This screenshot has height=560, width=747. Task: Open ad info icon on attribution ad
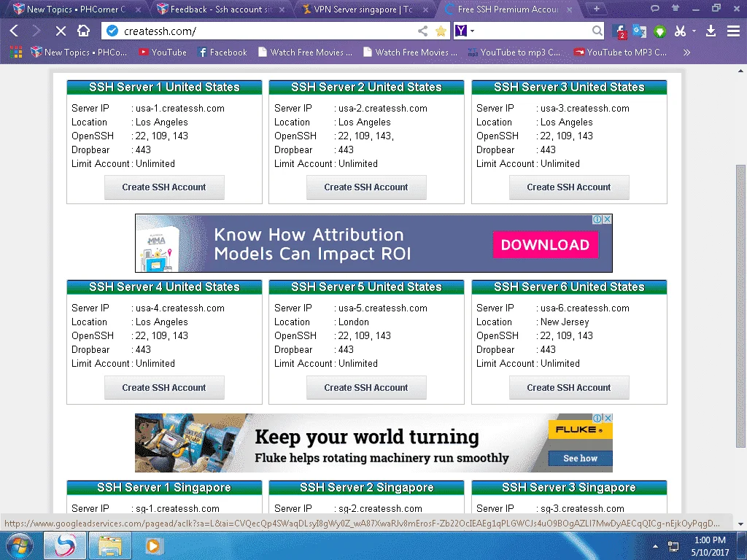pyautogui.click(x=597, y=219)
